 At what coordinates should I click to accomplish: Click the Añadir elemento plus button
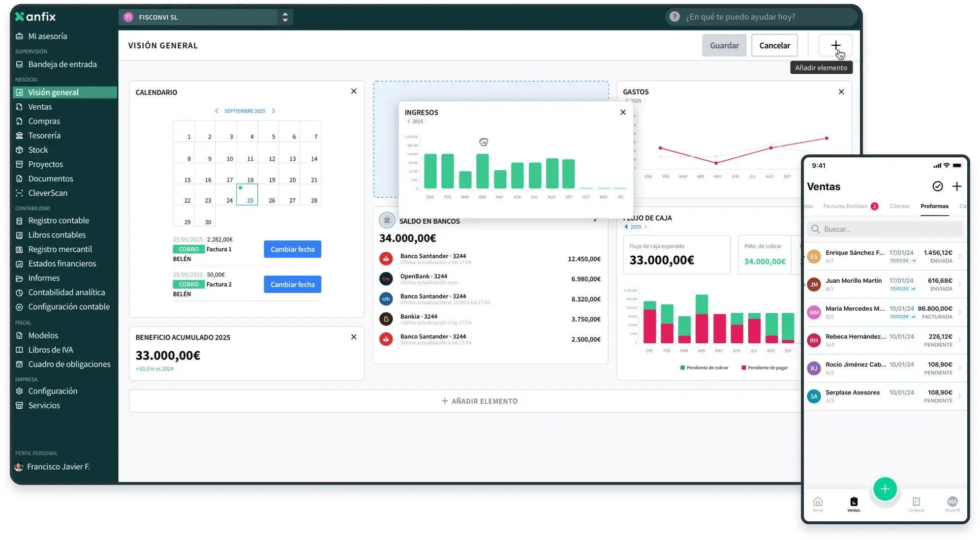835,45
